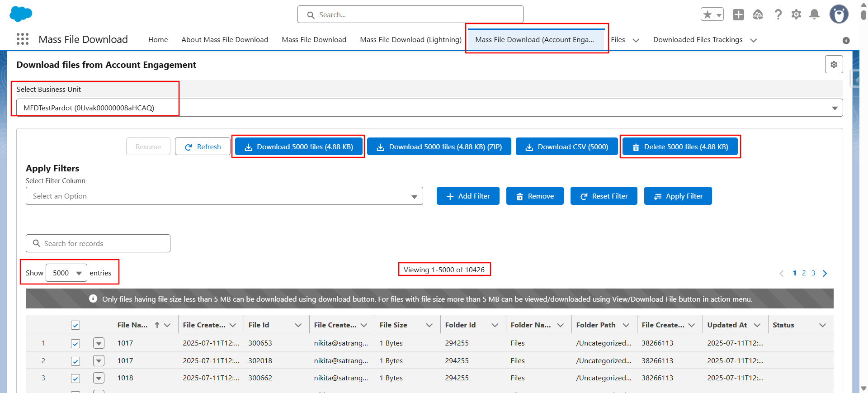Open the Files tab
868x393 pixels.
tap(618, 40)
